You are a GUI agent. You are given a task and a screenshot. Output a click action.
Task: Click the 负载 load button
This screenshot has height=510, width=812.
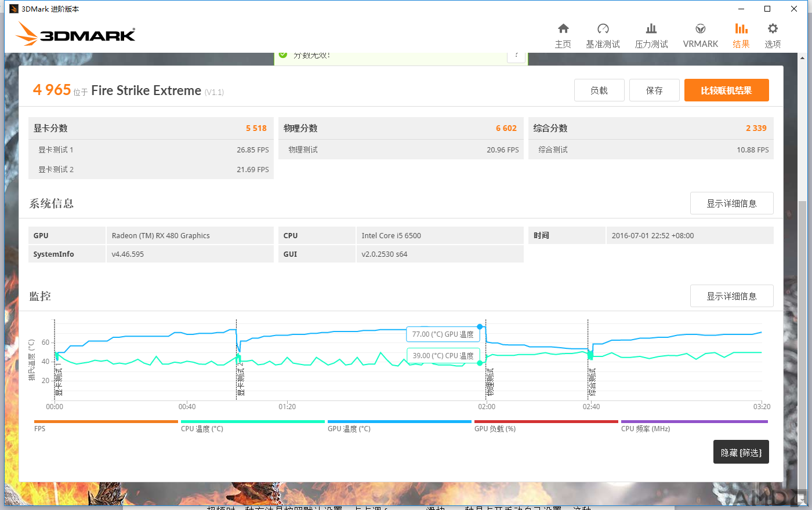pyautogui.click(x=599, y=90)
